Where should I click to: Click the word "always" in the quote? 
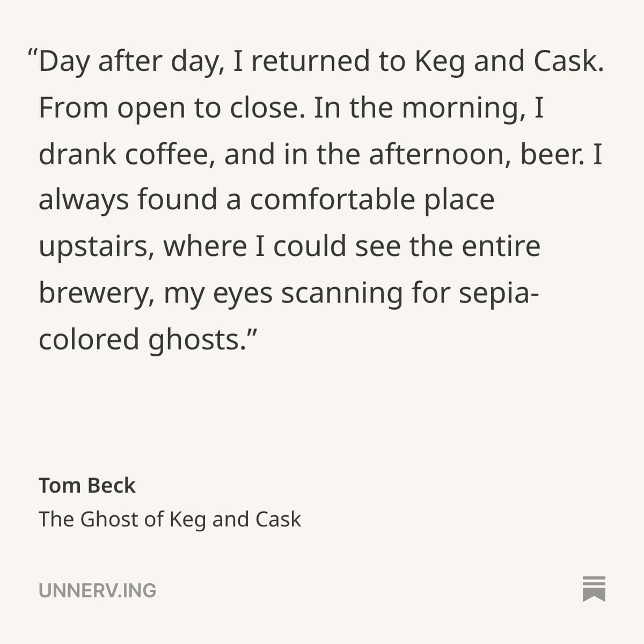84,200
